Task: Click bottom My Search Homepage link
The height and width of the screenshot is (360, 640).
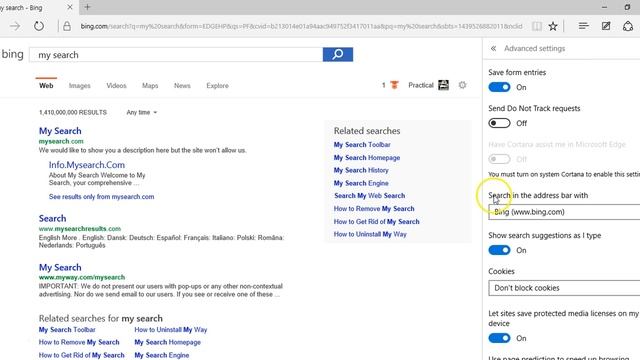Action: coord(167,342)
